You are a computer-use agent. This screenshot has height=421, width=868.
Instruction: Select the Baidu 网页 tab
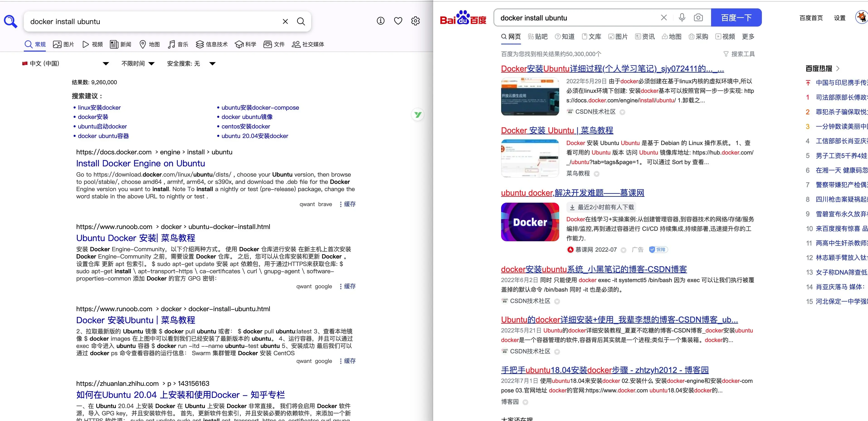[x=511, y=37]
